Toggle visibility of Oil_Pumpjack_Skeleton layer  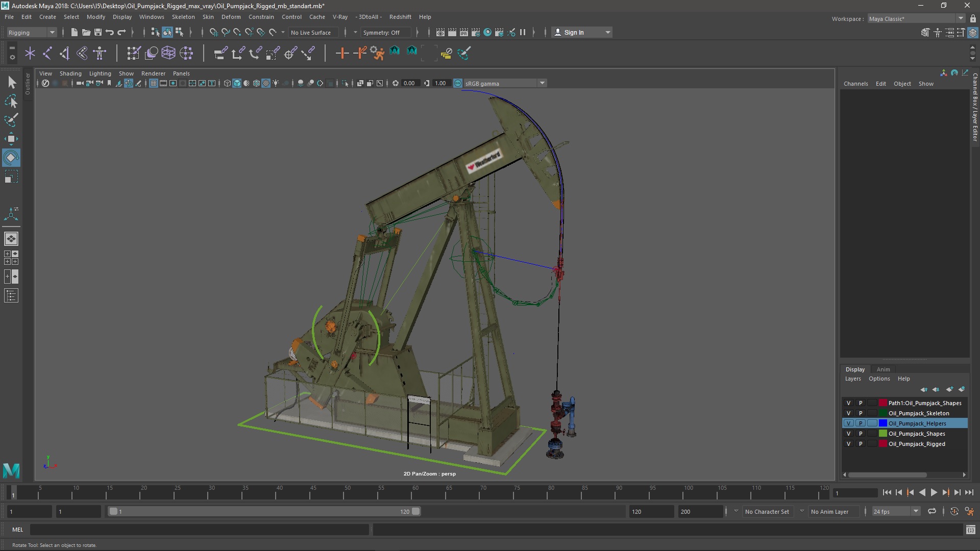pos(848,413)
